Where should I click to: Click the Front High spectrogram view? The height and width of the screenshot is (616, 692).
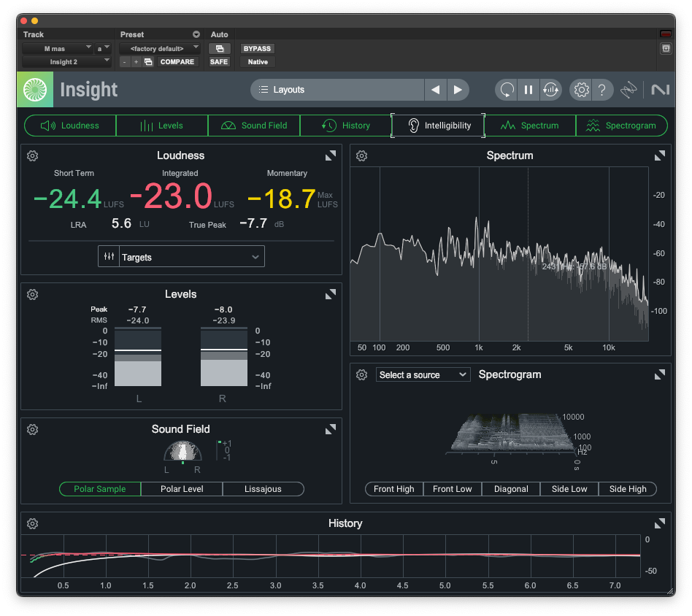[394, 489]
